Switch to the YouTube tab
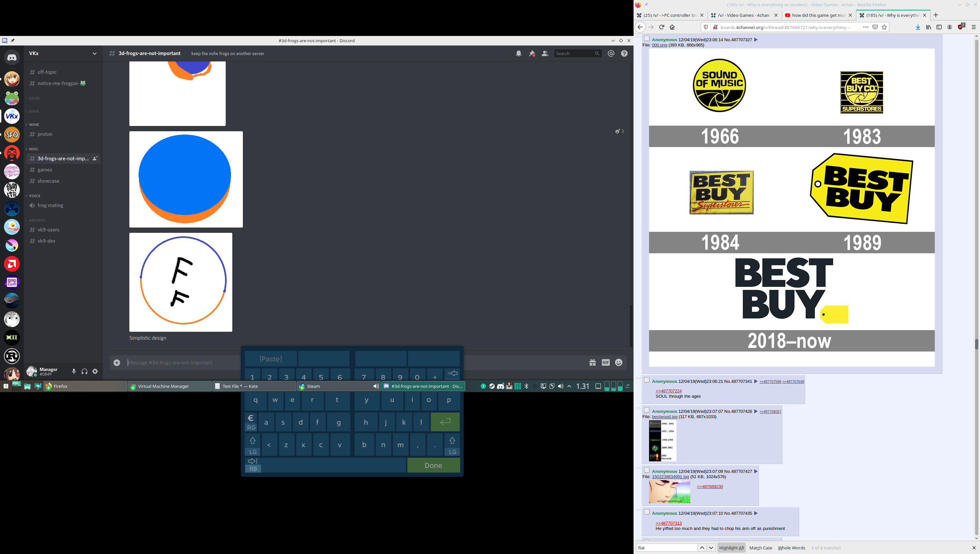 pyautogui.click(x=819, y=15)
